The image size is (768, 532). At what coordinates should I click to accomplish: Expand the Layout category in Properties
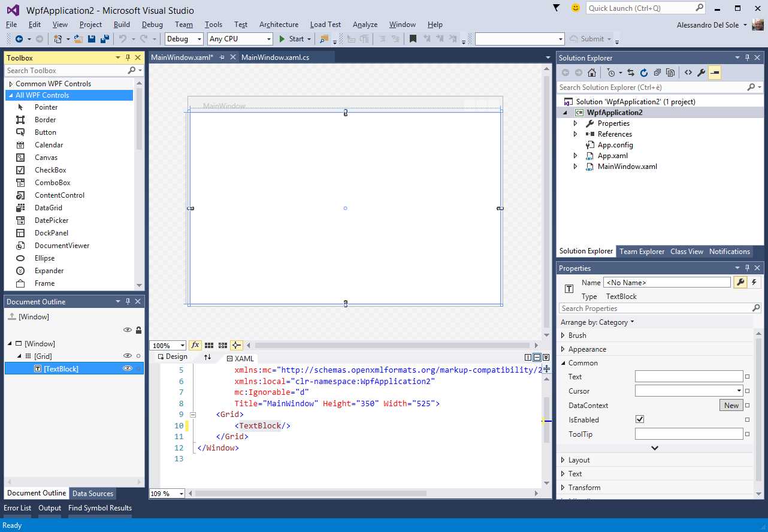(564, 460)
